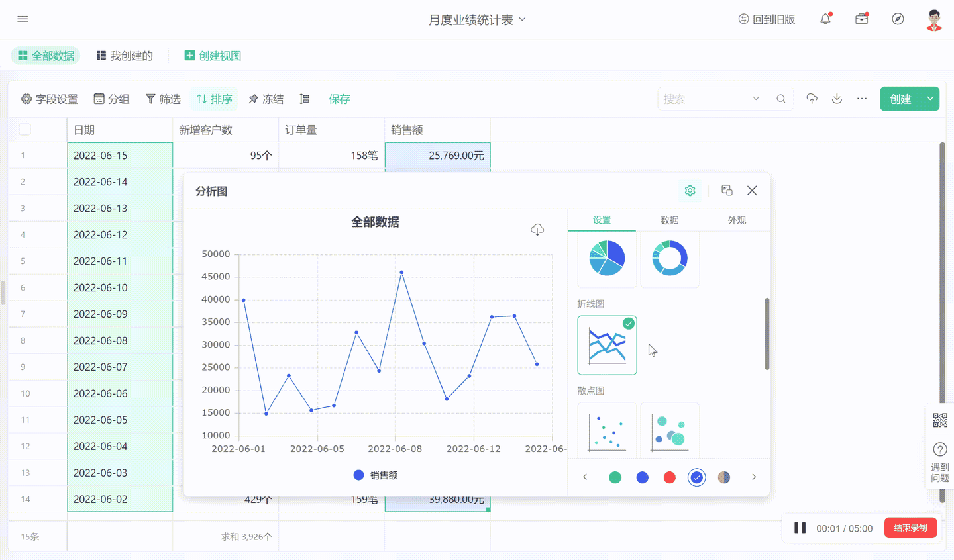This screenshot has height=560, width=954.
Task: Click 字段设置 field settings
Action: (50, 99)
